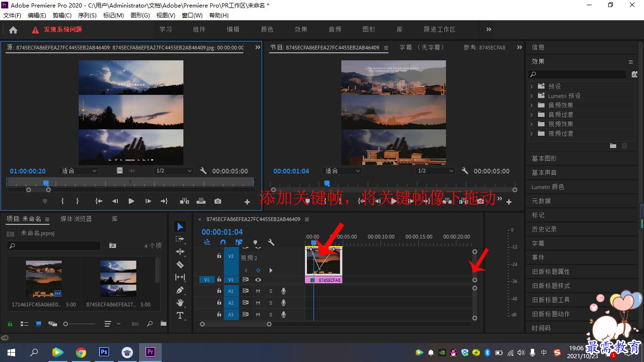
Task: Click the Home icon
Action: click(13, 30)
